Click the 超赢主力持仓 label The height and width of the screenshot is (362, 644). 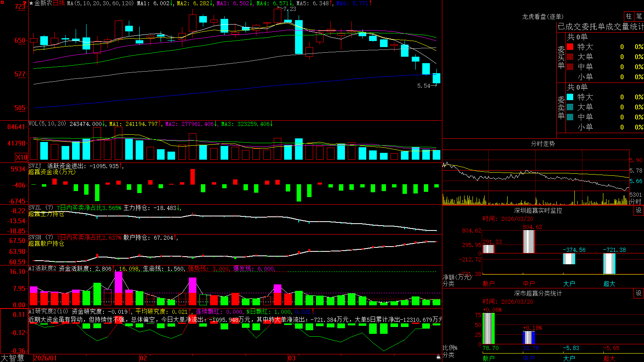tap(46, 214)
